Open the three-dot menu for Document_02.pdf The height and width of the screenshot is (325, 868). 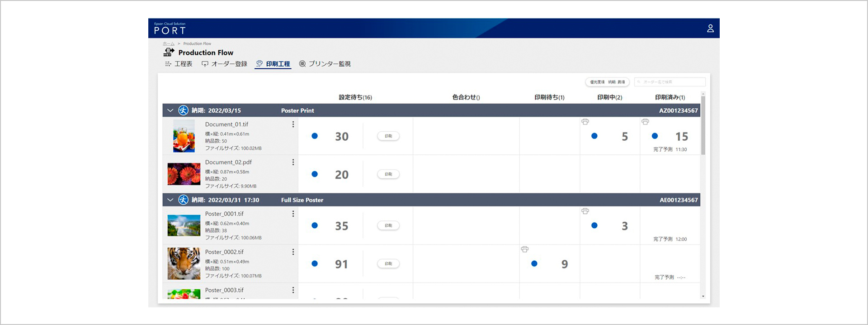pyautogui.click(x=293, y=162)
